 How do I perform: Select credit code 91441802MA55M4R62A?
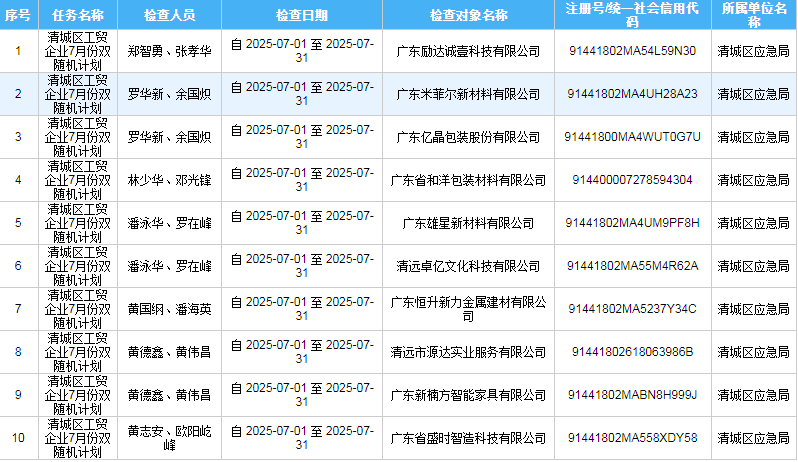tap(632, 266)
